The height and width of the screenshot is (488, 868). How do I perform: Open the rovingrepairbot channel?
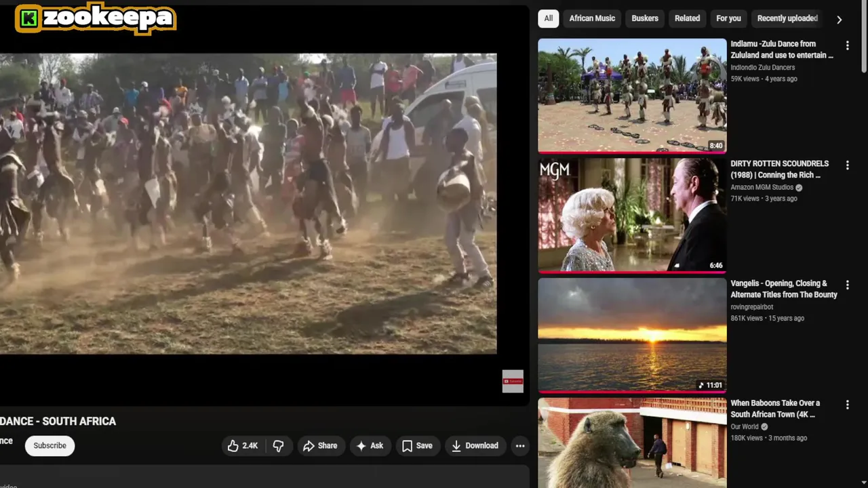[x=751, y=307]
